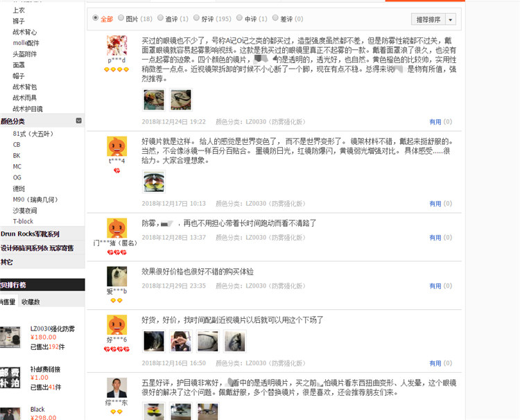Open 爱***b reviewer dog avatar
The width and height of the screenshot is (520, 420).
116,277
